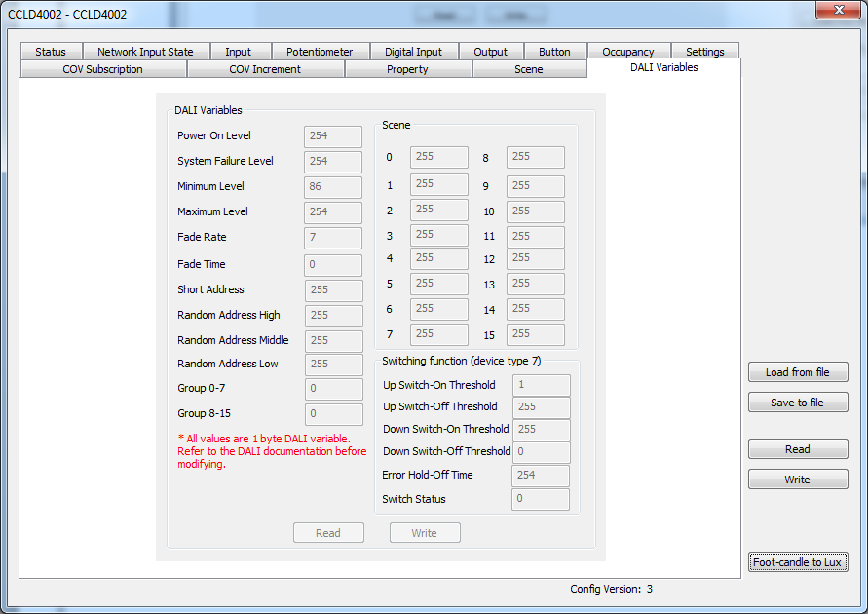This screenshot has width=868, height=614.
Task: Click the Scene 14 value field
Action: (535, 309)
